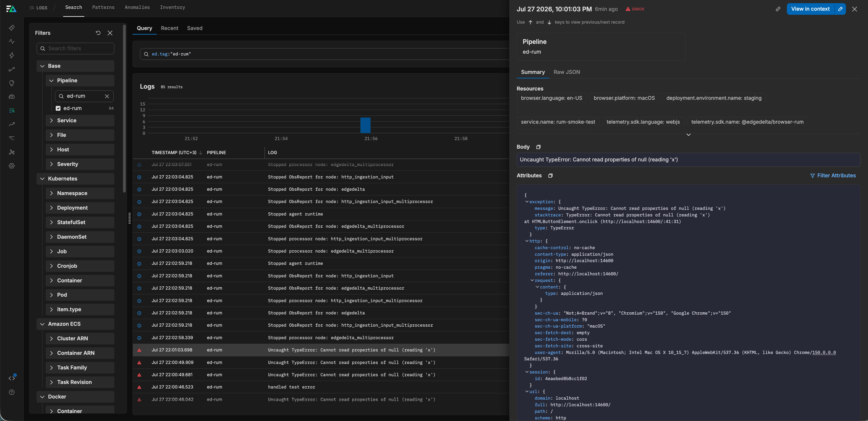Viewport: 868px width, 421px height.
Task: Click info icon on 22:03:04.825 http_ingestion_input row
Action: [x=139, y=177]
